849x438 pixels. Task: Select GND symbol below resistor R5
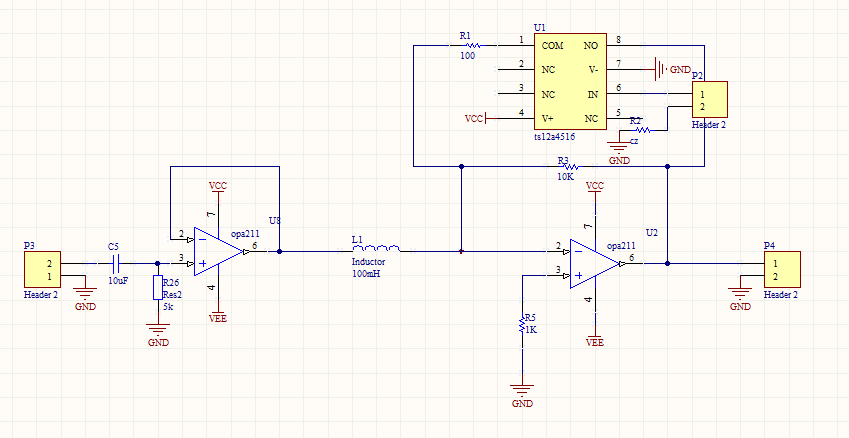tap(522, 390)
